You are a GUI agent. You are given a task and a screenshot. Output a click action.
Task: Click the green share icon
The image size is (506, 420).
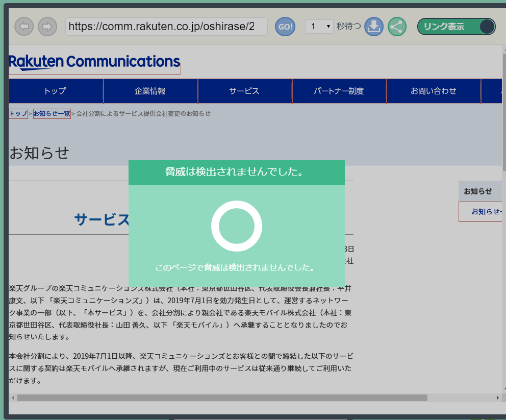[397, 27]
